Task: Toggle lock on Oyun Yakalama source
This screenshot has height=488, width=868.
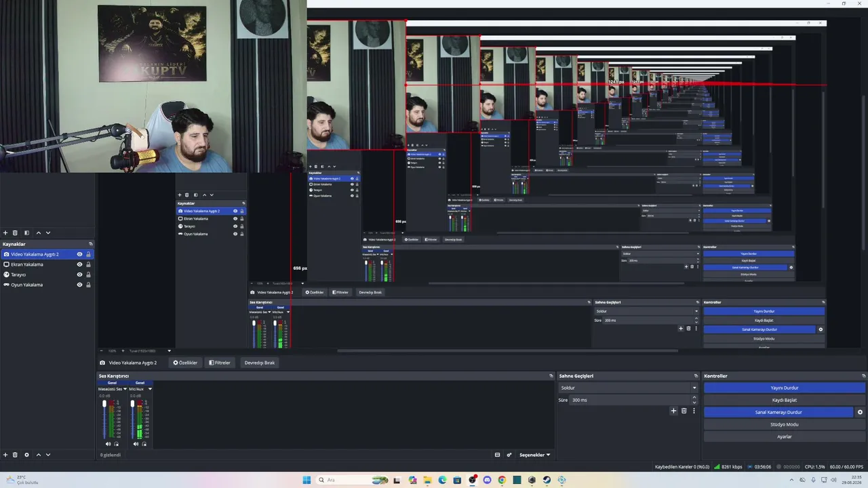Action: point(88,285)
